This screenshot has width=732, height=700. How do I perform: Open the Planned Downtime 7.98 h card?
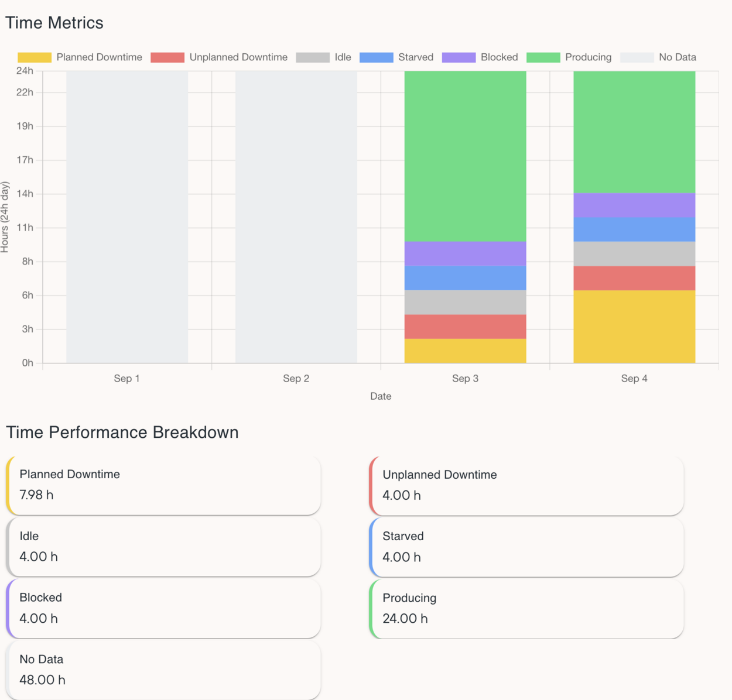(163, 485)
